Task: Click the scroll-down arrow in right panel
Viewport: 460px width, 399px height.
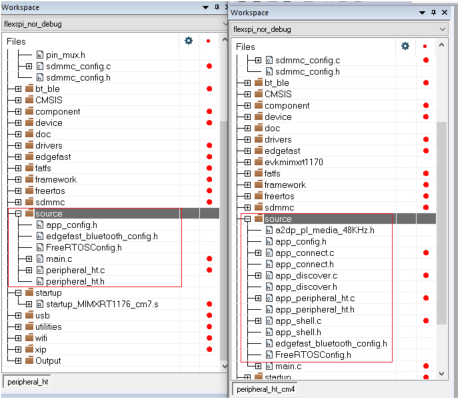Action: click(442, 374)
